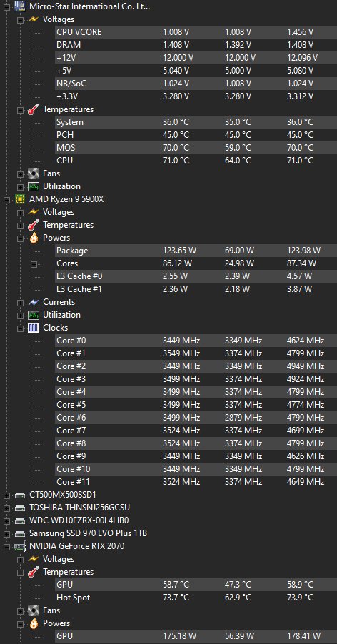Viewport: 337px width, 644px height.
Task: Click the Samsung SSD 970 EVO Plus drive icon
Action: click(19, 533)
